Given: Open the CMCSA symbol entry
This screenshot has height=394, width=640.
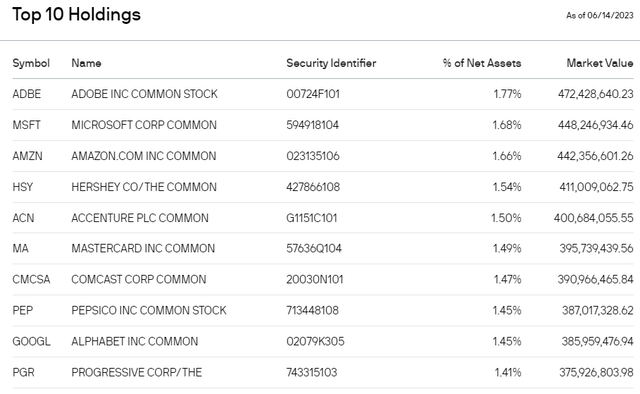Looking at the screenshot, I should click(x=31, y=279).
